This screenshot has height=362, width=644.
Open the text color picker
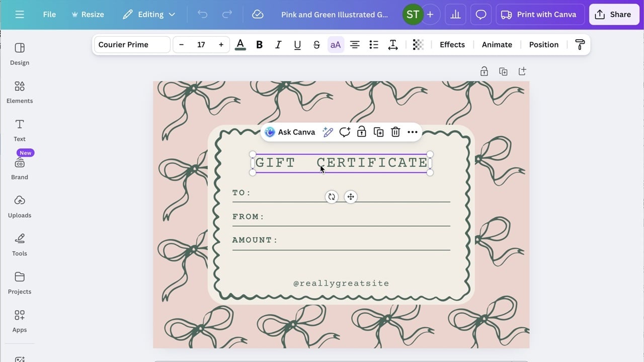pyautogui.click(x=240, y=45)
